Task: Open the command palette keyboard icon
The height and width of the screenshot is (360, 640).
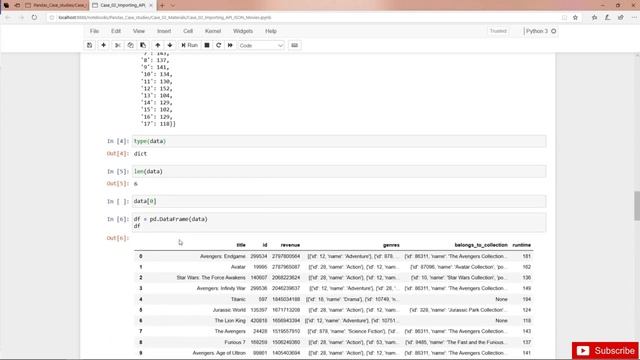Action: point(294,45)
